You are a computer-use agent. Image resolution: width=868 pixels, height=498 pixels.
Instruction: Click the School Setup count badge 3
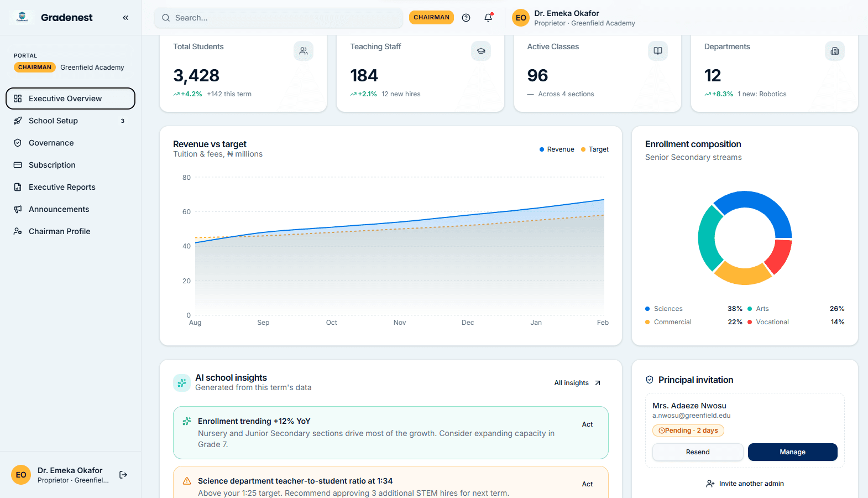click(123, 121)
